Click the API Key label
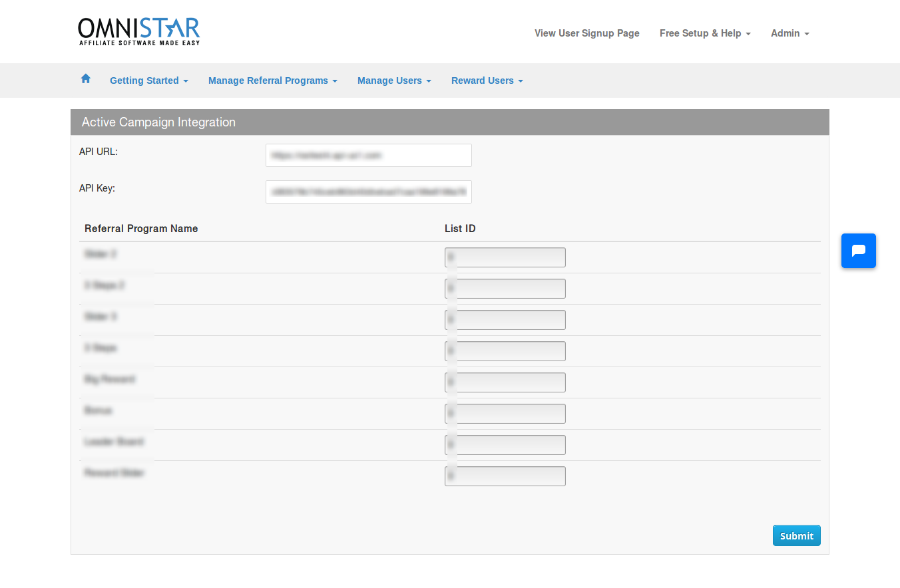Screen dimensions: 900x588 (97, 188)
